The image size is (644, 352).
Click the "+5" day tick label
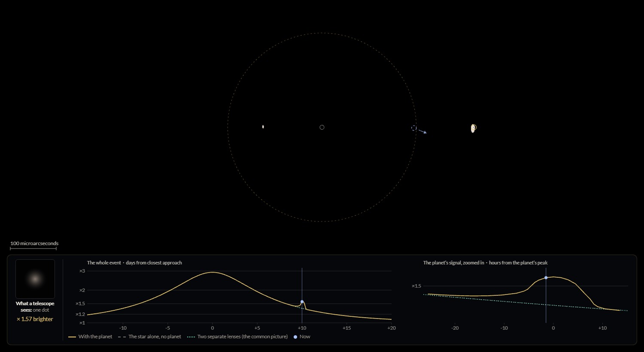257,328
